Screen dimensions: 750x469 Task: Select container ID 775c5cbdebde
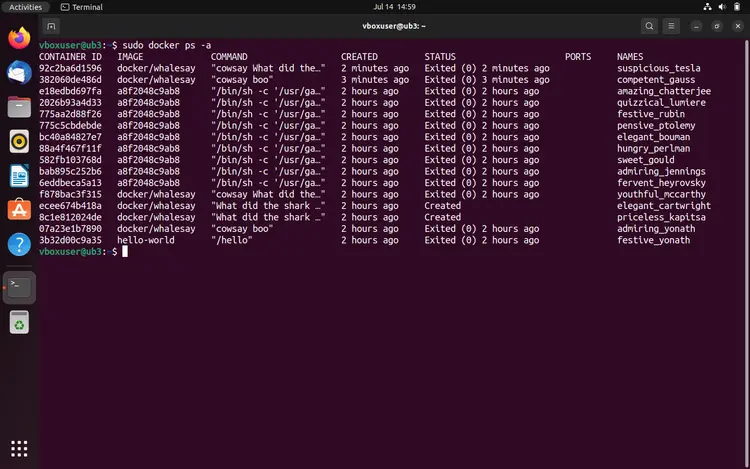coord(70,125)
